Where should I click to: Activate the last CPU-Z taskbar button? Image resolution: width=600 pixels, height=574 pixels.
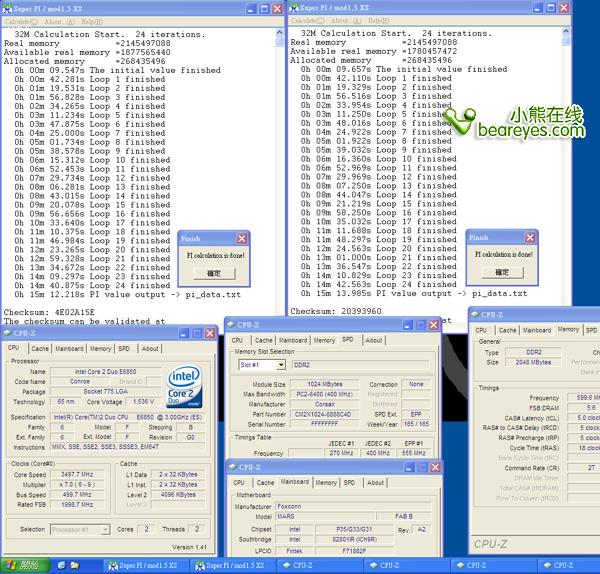[569, 565]
